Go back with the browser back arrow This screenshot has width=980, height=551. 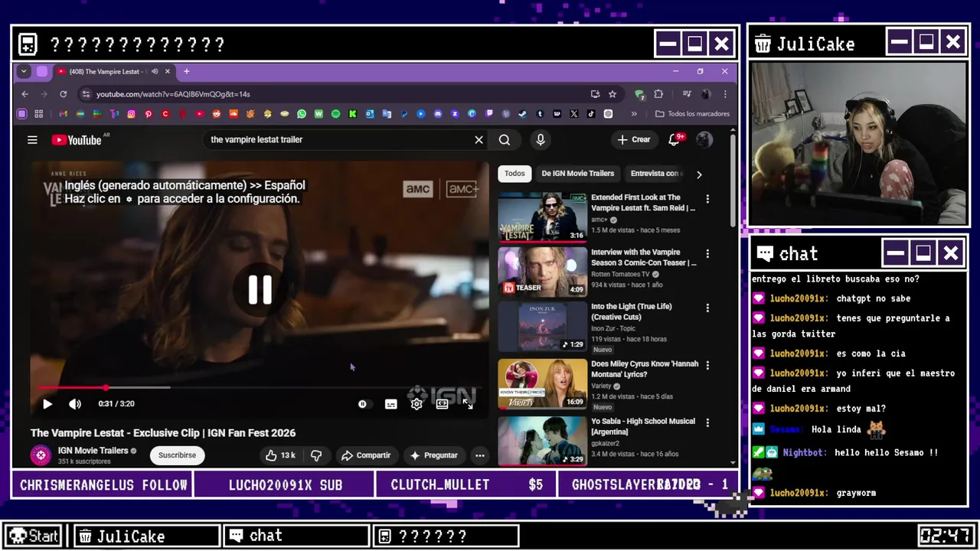pyautogui.click(x=24, y=94)
